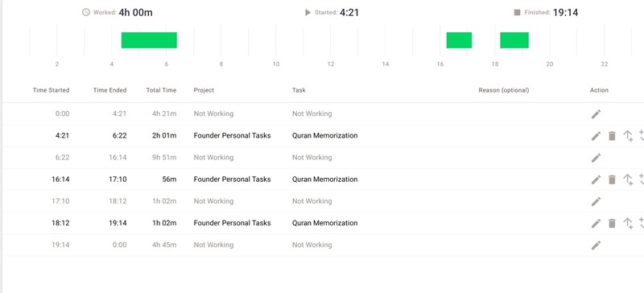Open Founder Personal Tasks project at 16:14 row
This screenshot has width=644, height=293.
pyautogui.click(x=232, y=180)
